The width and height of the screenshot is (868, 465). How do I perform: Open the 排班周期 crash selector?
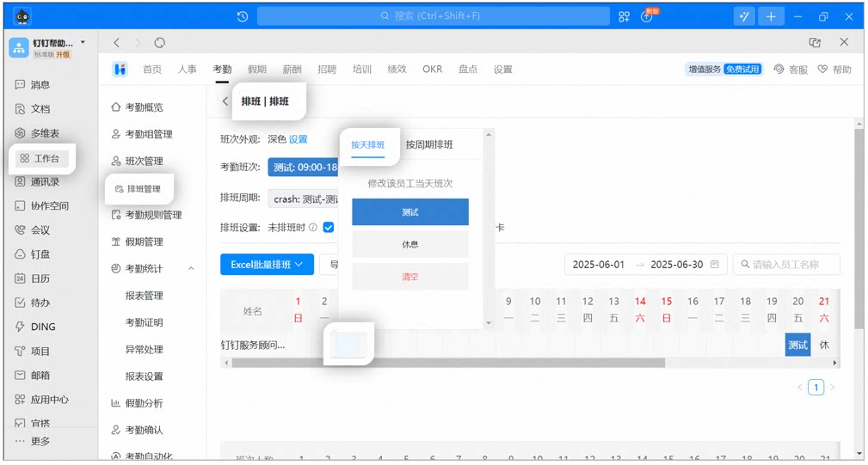(304, 199)
